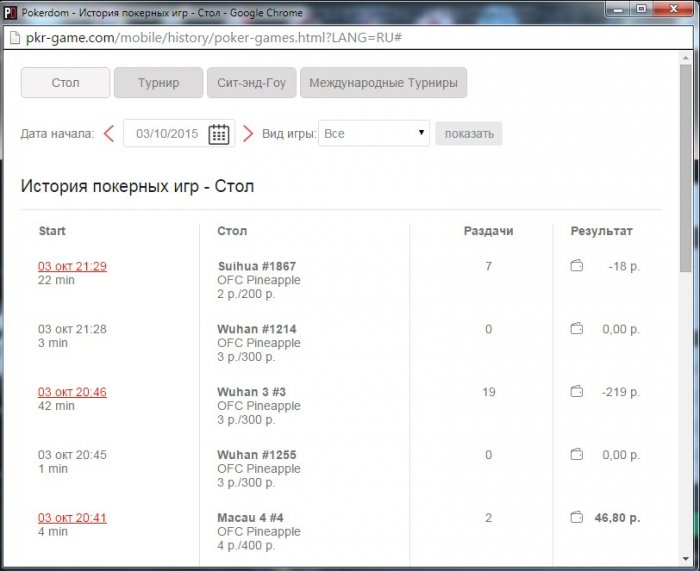This screenshot has width=700, height=571.
Task: Click the -18 р. result value
Action: pos(624,267)
